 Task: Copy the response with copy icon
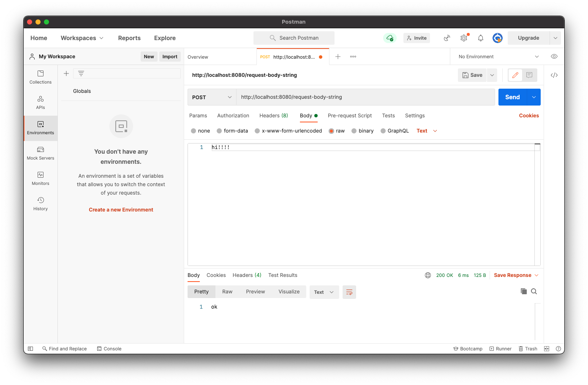(x=524, y=291)
